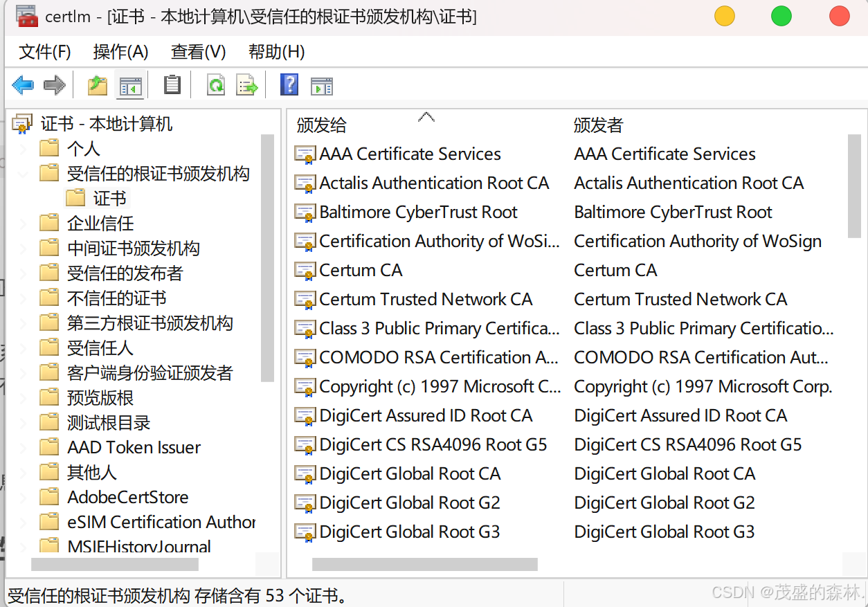Click the folder icon beside AdobeCertStore

pos(49,497)
